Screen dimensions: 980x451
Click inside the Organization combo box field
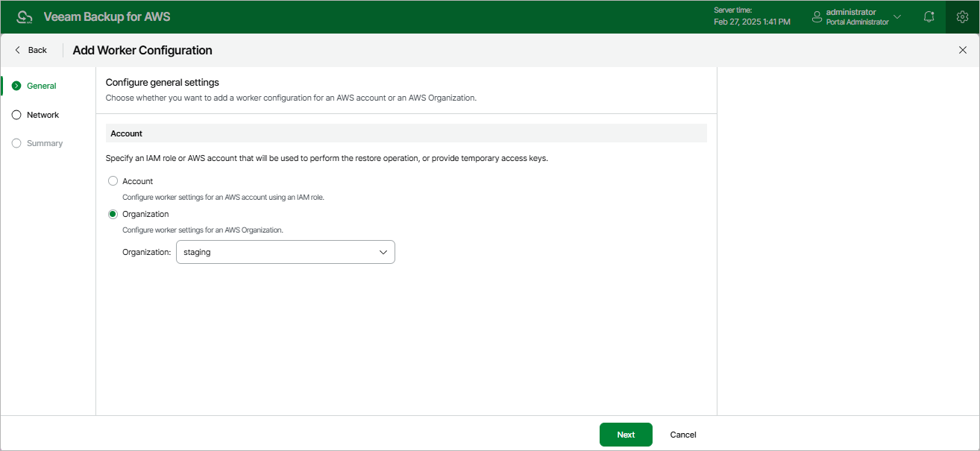pyautogui.click(x=276, y=252)
